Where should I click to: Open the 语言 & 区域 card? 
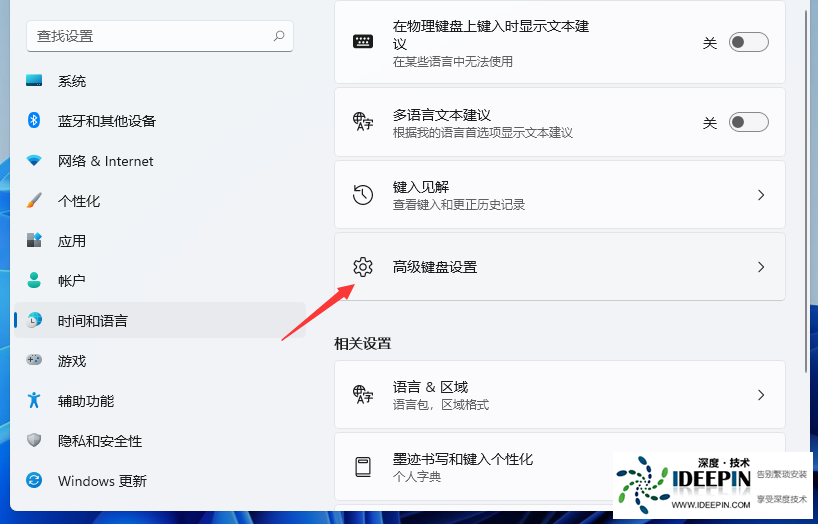click(x=560, y=395)
